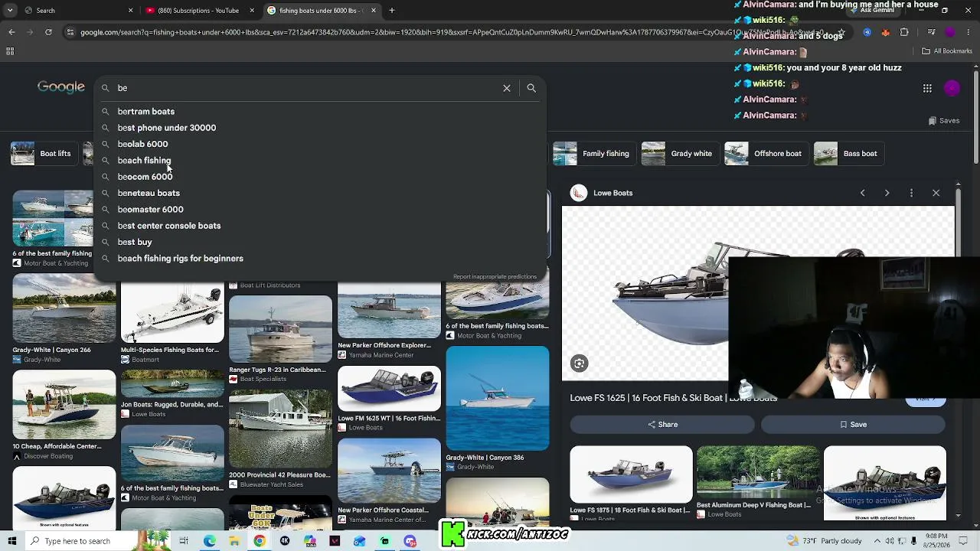Switch to the Search browser tab
The image size is (980, 551).
[x=77, y=11]
